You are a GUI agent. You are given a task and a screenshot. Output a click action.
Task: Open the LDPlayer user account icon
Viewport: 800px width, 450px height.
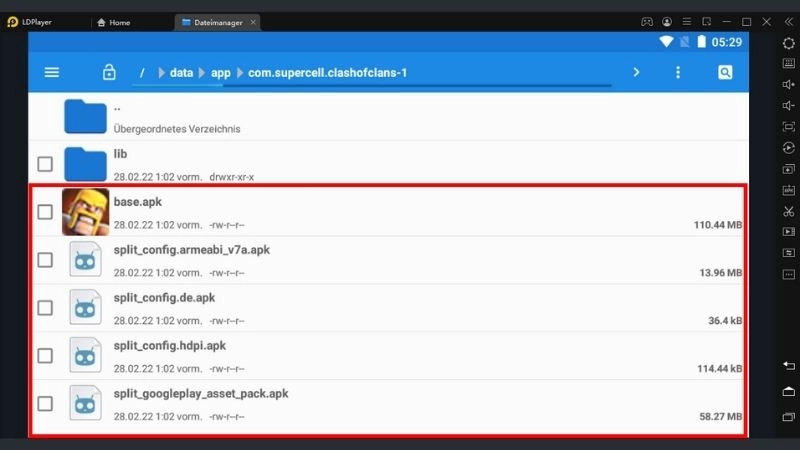pos(666,22)
